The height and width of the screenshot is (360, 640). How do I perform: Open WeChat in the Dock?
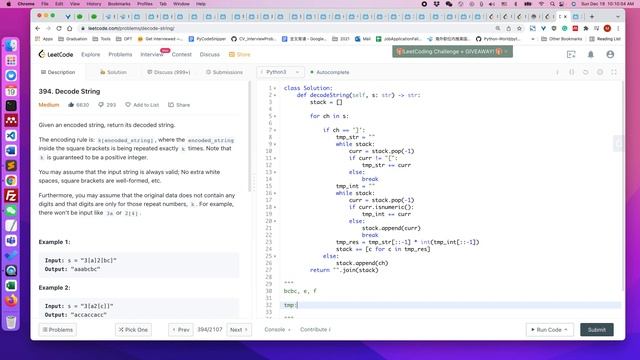[x=11, y=211]
